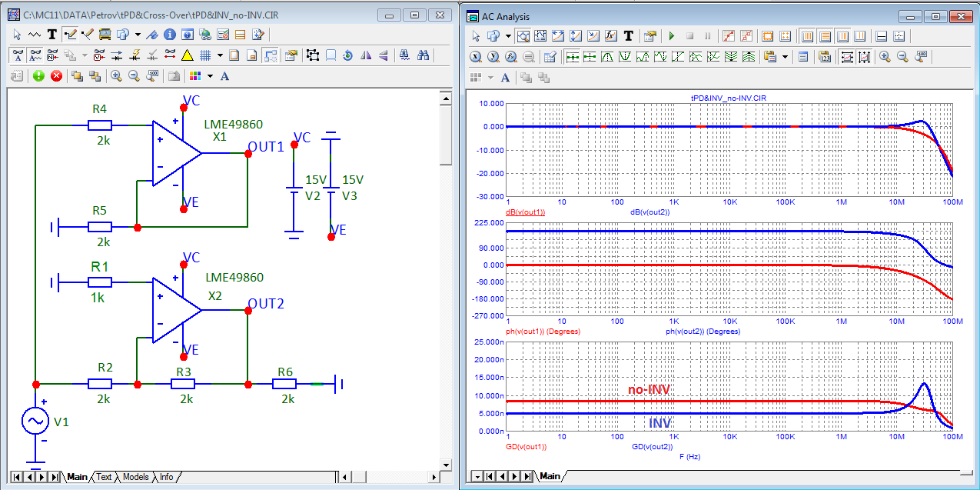This screenshot has height=490, width=980.
Task: Click the green Run analysis arrow
Action: pyautogui.click(x=671, y=35)
